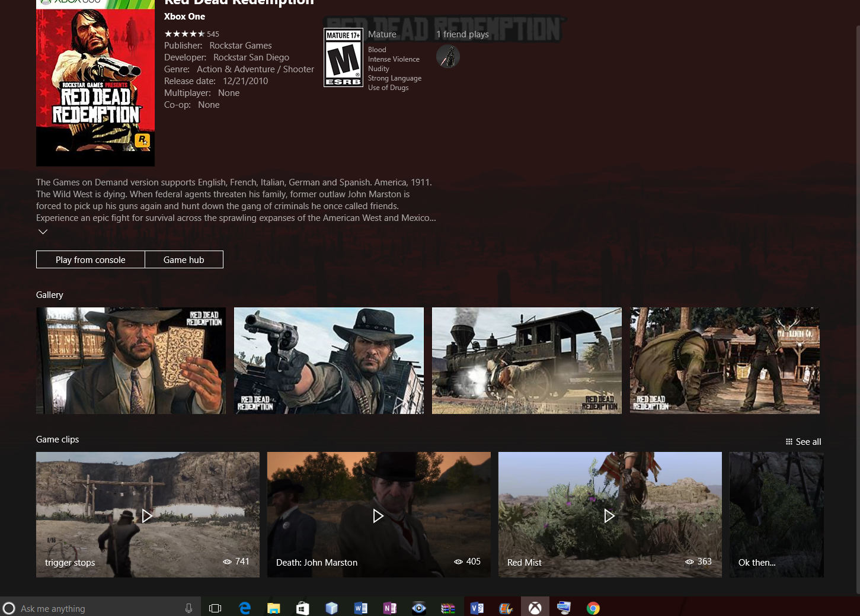Click the Action & Adventure / Shooter genre
Image resolution: width=860 pixels, height=616 pixels.
(255, 69)
